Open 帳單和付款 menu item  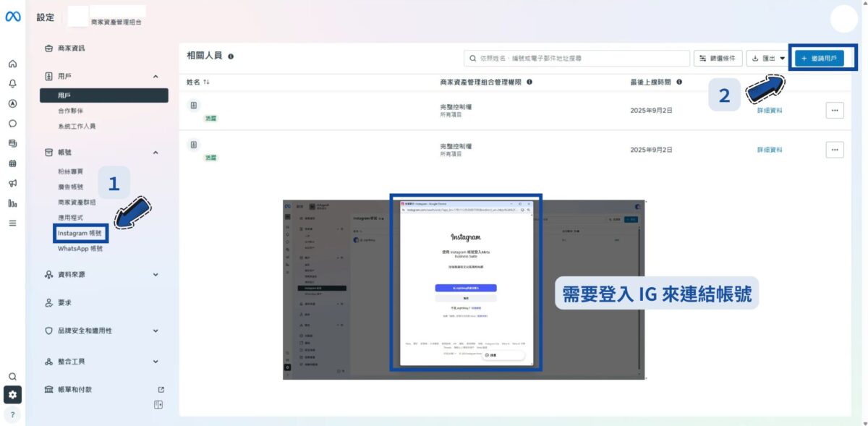tap(75, 390)
